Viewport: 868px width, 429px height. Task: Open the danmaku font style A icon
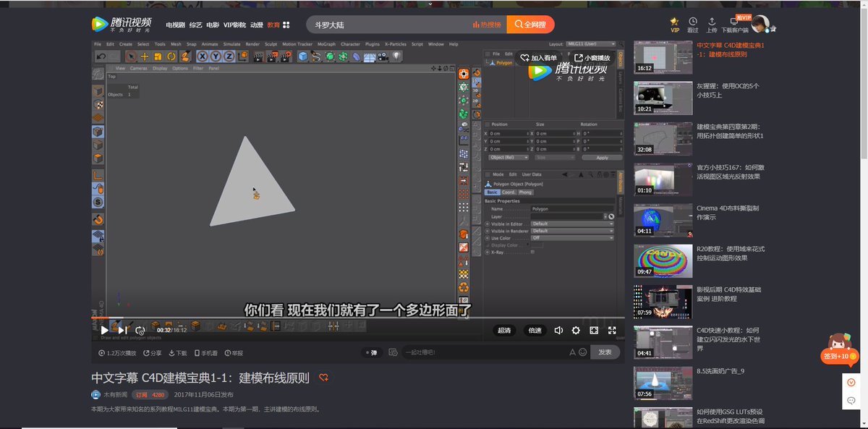point(573,352)
